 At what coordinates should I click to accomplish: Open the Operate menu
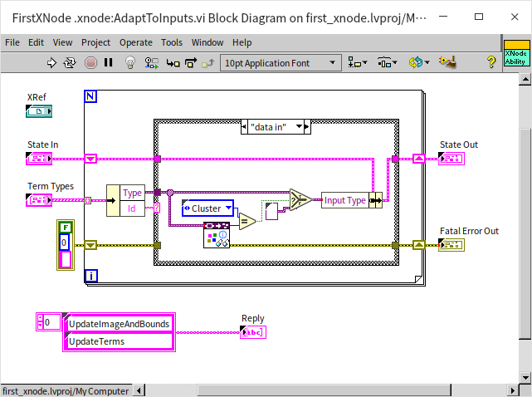click(x=135, y=42)
